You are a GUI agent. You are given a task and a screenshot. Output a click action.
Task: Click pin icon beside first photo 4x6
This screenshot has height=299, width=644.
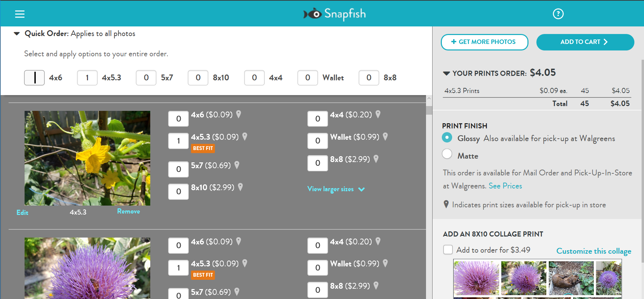(x=239, y=114)
